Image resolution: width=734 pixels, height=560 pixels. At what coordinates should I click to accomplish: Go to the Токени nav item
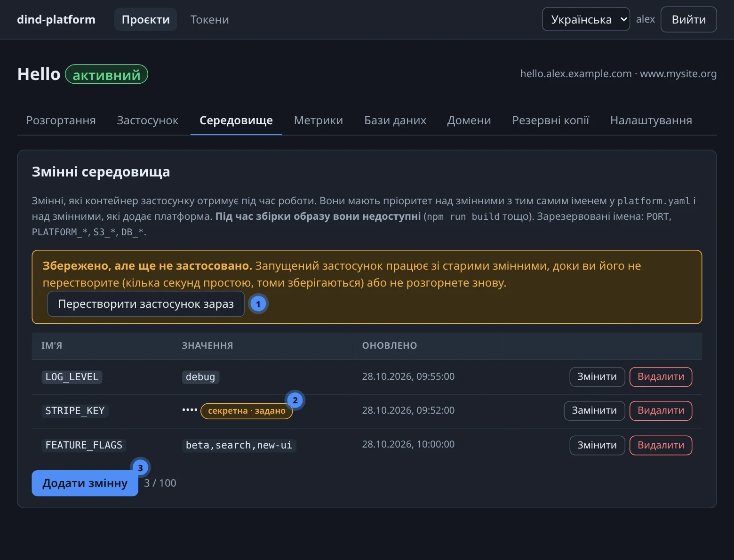tap(209, 19)
